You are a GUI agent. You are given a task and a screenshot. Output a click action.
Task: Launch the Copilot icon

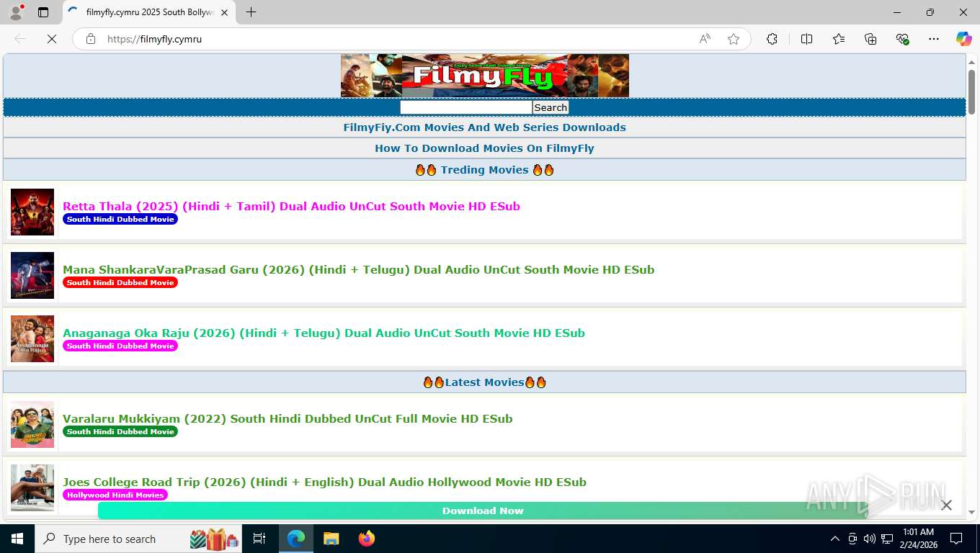(x=963, y=39)
